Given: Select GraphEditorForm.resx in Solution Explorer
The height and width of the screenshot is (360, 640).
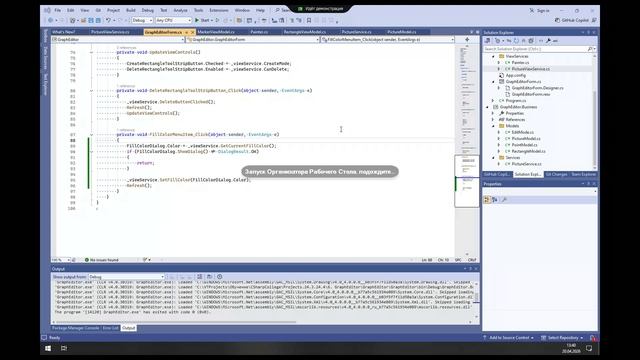Looking at the screenshot, I should (x=530, y=94).
